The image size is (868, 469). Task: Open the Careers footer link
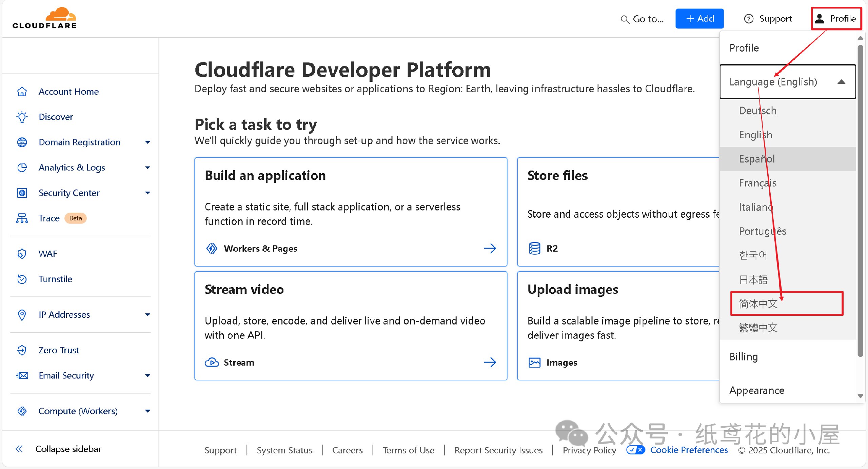348,450
